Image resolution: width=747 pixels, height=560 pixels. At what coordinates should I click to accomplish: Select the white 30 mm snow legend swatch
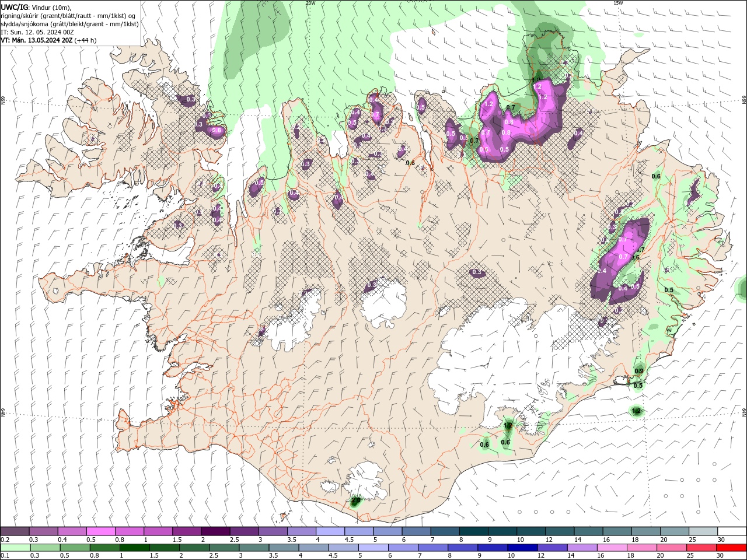[x=731, y=531]
